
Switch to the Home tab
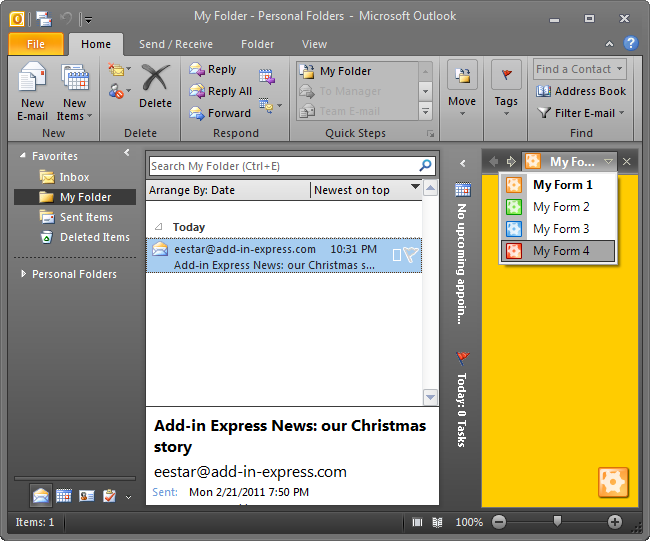click(96, 44)
